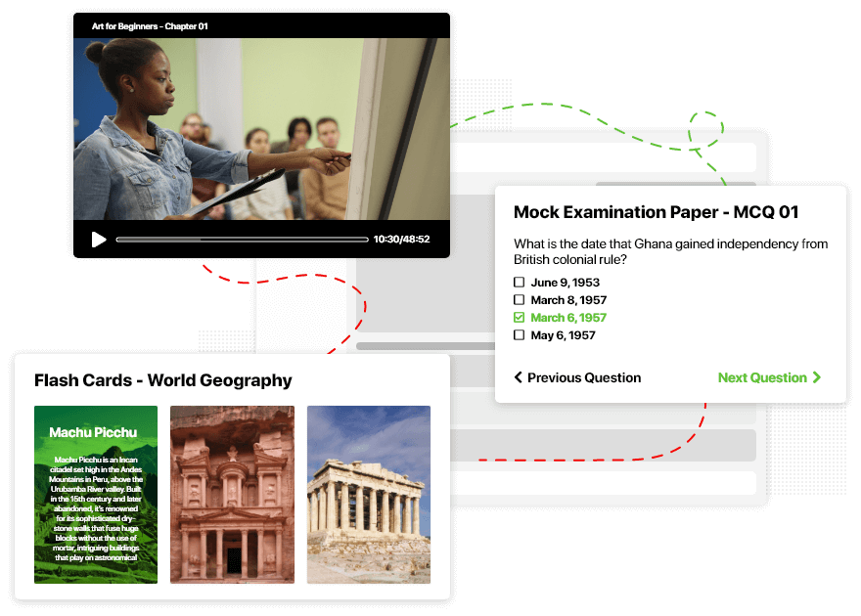
Task: Select the June 9, 1953 answer
Action: click(x=563, y=282)
